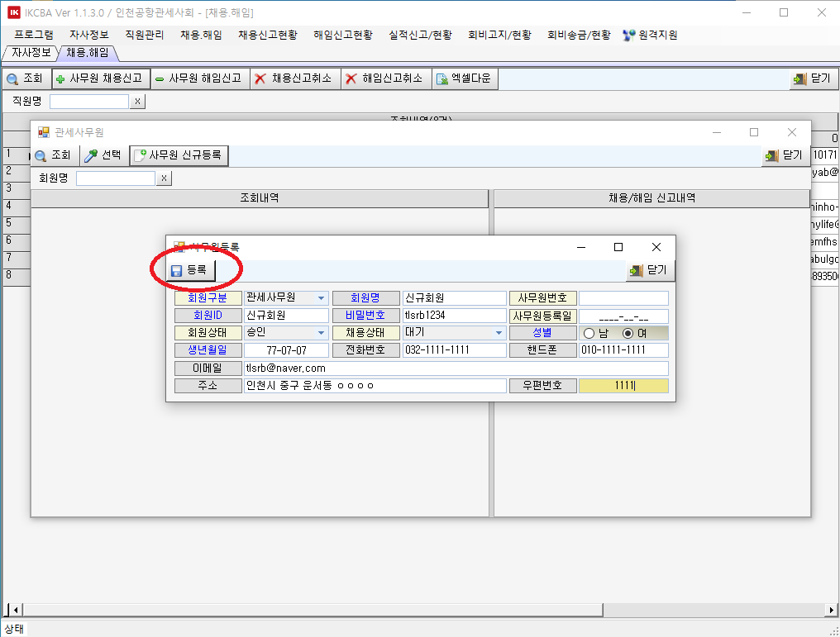Open the 회원구분 dropdown
This screenshot has width=840, height=637.
point(321,298)
